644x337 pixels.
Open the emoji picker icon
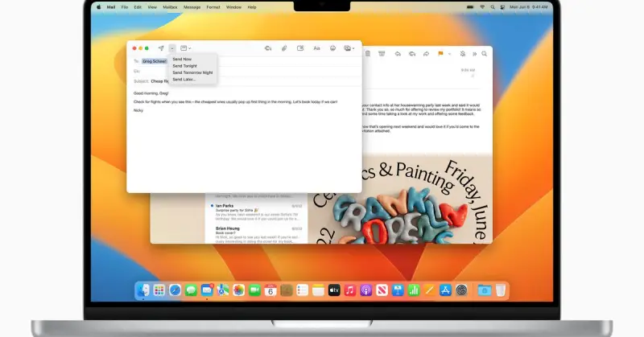coord(332,48)
